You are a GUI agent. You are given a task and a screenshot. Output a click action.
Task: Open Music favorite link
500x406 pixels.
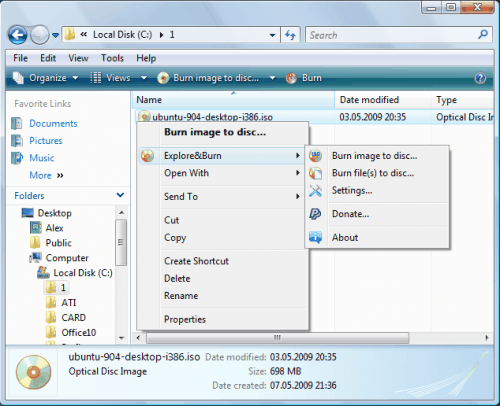click(42, 158)
